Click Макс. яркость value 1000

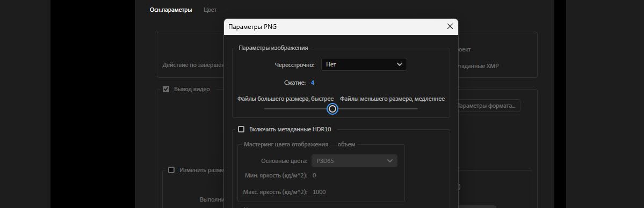click(319, 192)
